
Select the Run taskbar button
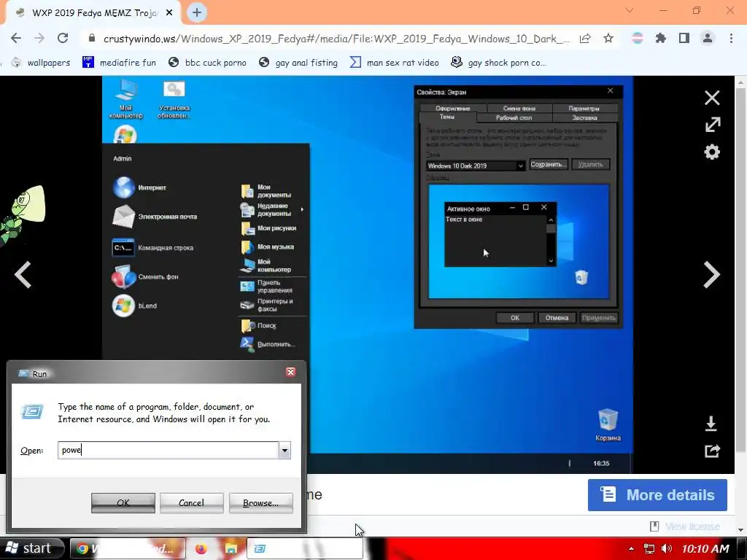[305, 548]
